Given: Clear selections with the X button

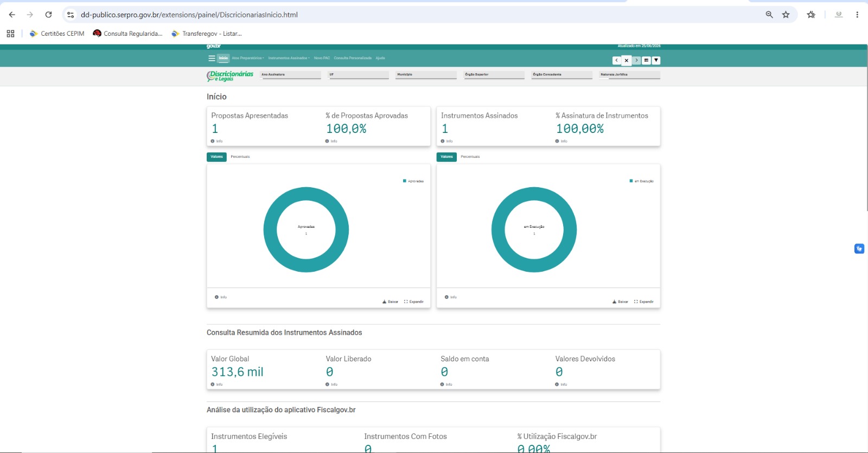Looking at the screenshot, I should tap(626, 60).
